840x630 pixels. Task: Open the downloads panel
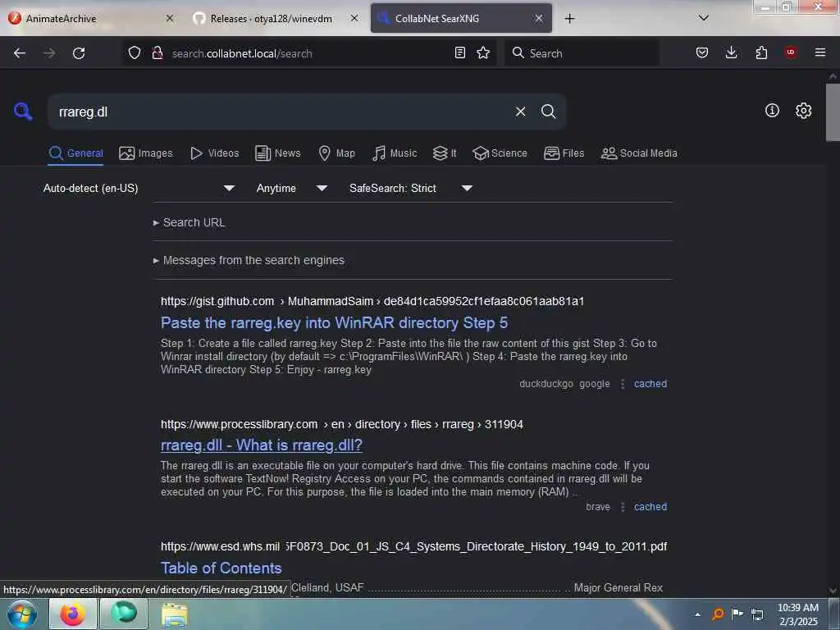coord(731,52)
